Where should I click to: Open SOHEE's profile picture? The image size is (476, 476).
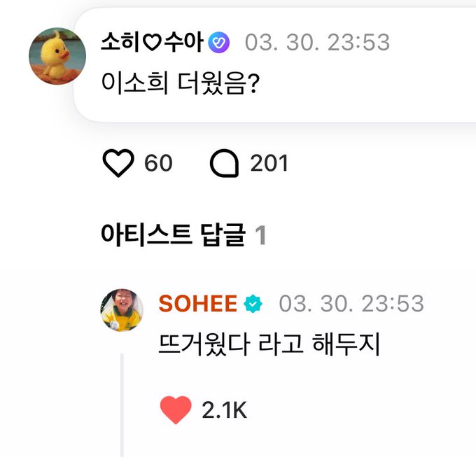tap(122, 310)
